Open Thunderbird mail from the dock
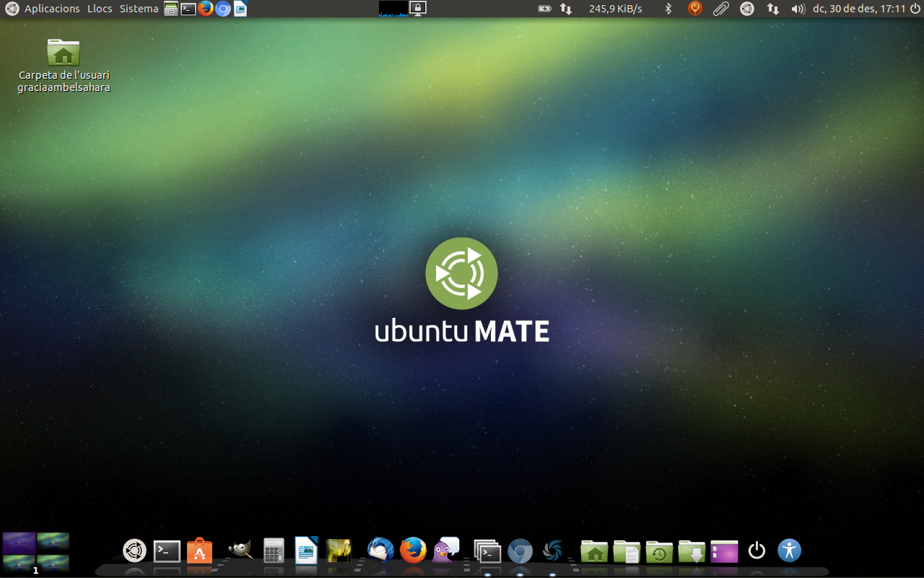The image size is (924, 578). pos(380,551)
